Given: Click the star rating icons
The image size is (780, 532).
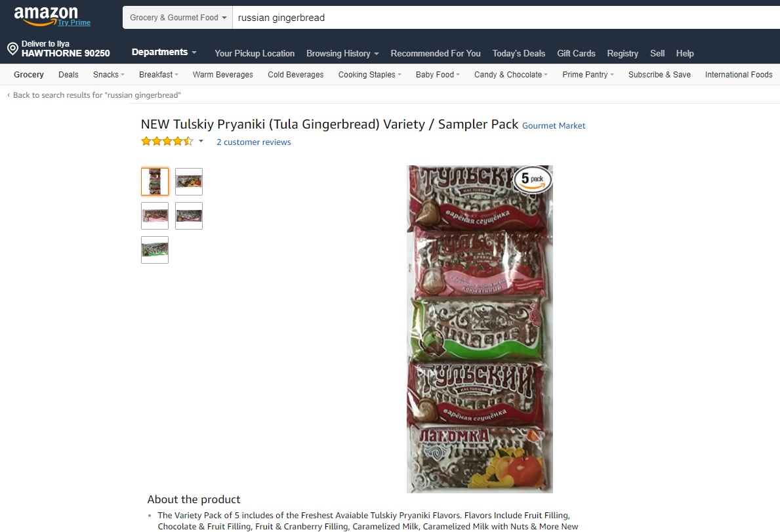Looking at the screenshot, I should click(167, 142).
